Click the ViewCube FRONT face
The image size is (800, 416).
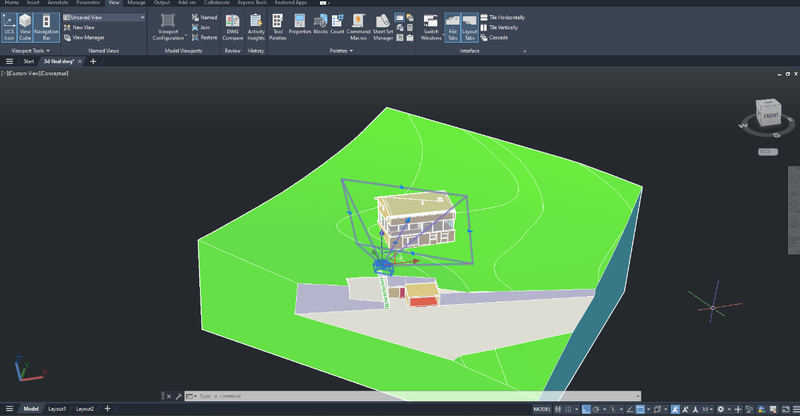click(x=770, y=116)
